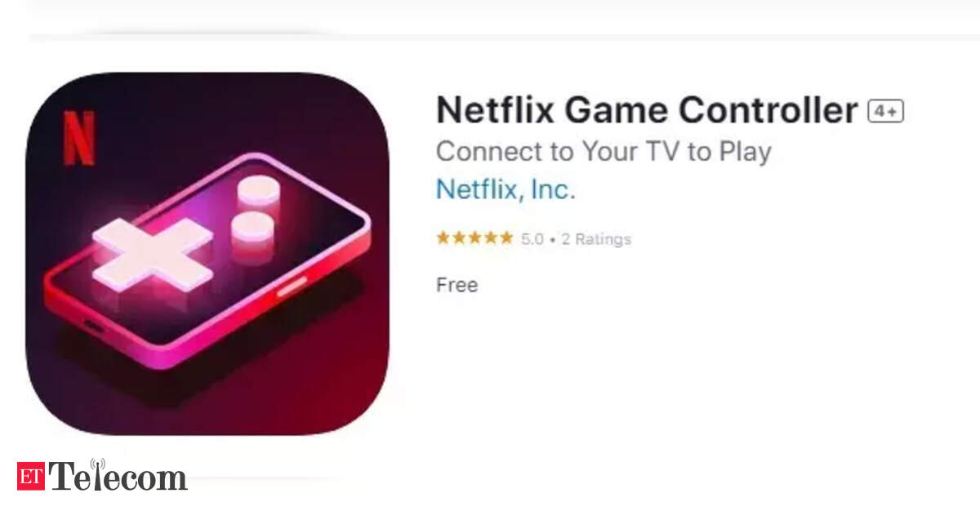Image resolution: width=980 pixels, height=511 pixels.
Task: Click the Netflix Game Controller title
Action: (x=647, y=110)
